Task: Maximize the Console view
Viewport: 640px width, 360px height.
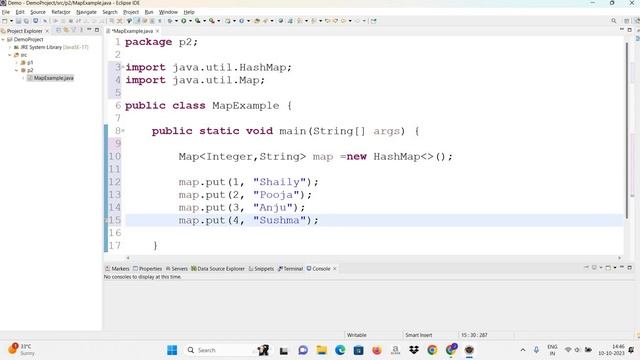Action: 629,267
